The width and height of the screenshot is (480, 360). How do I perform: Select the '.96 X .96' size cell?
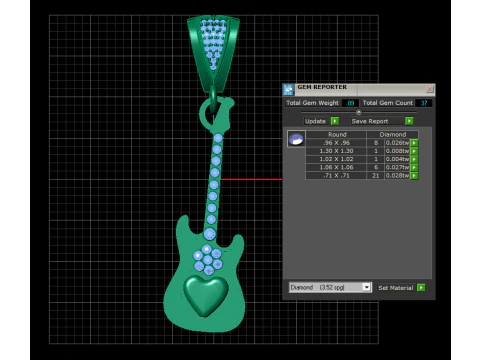coord(336,143)
